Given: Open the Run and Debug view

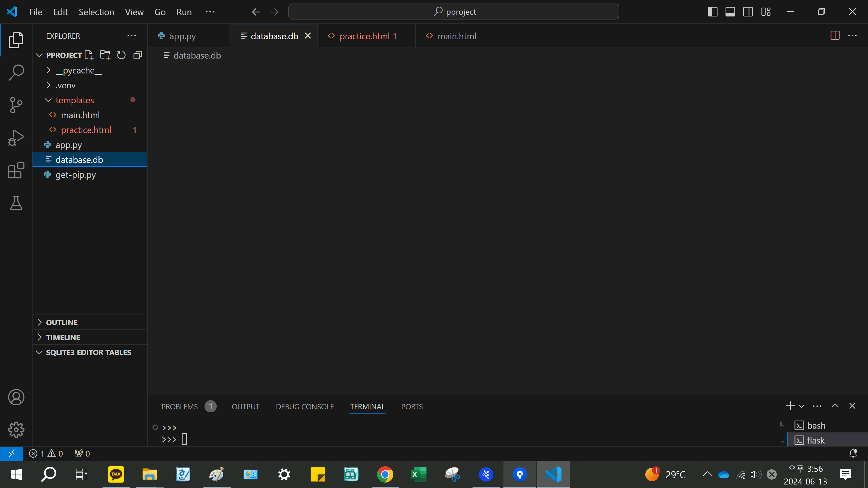Looking at the screenshot, I should (x=16, y=137).
